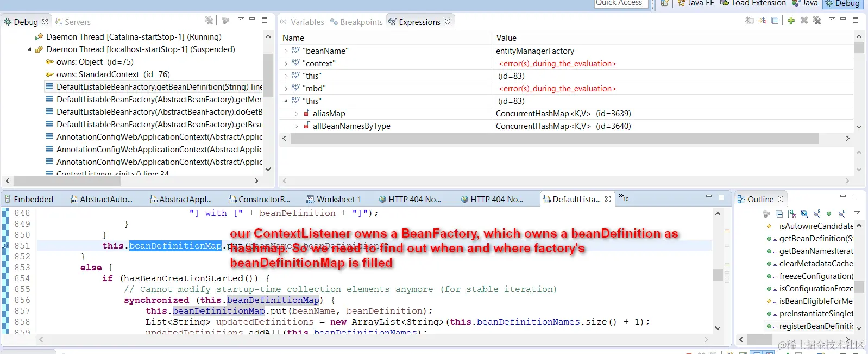
Task: Expand the "beanName" expression row
Action: click(286, 51)
